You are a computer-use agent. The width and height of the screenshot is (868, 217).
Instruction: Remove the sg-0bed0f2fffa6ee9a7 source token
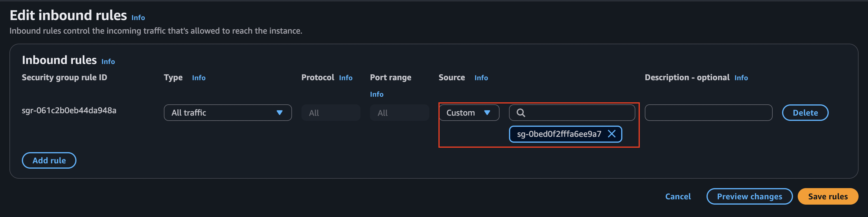pyautogui.click(x=611, y=134)
